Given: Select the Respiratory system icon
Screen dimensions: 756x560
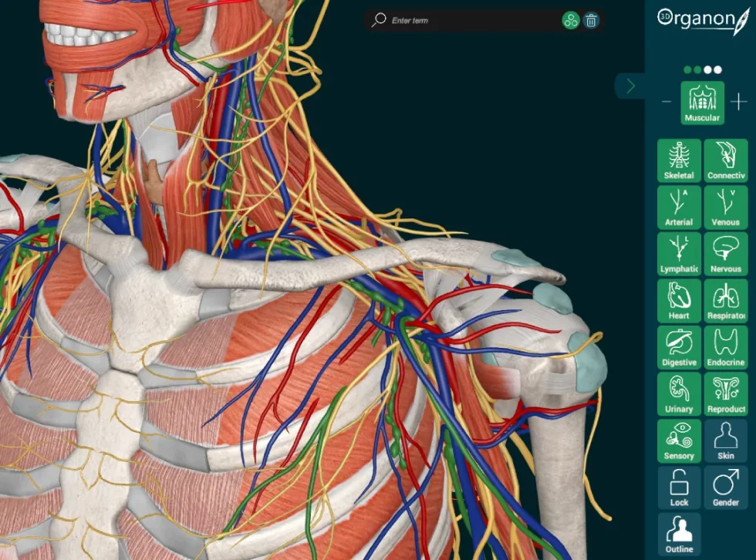Looking at the screenshot, I should click(x=725, y=300).
